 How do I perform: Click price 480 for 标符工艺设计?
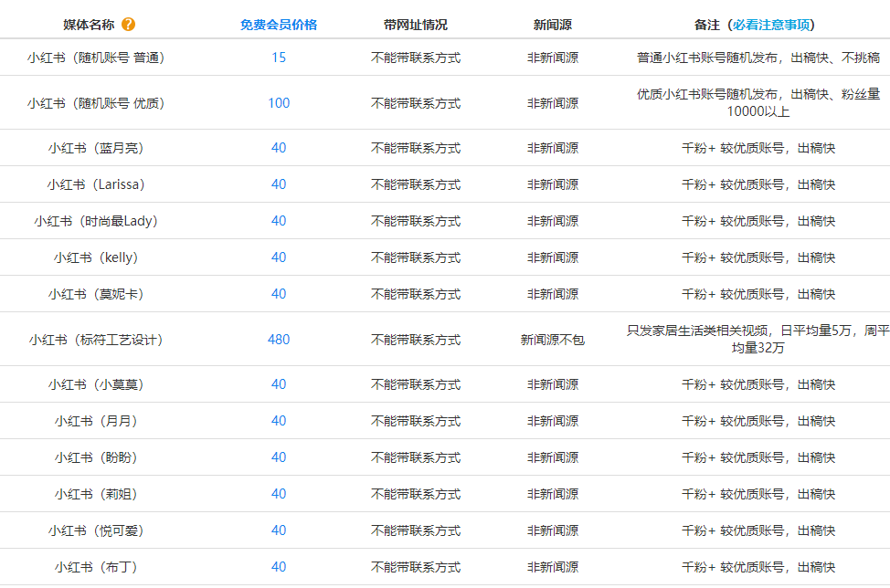coord(279,339)
